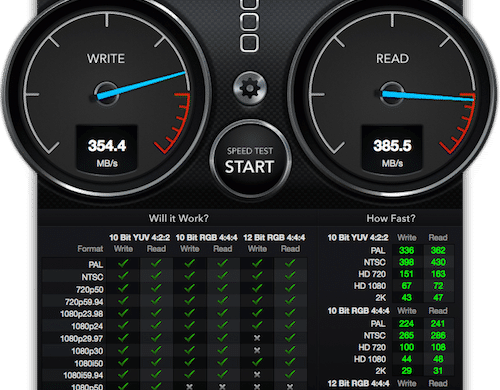This screenshot has width=500, height=390.
Task: Click the failed X mark in the 1080p30 row
Action: [x=257, y=350]
